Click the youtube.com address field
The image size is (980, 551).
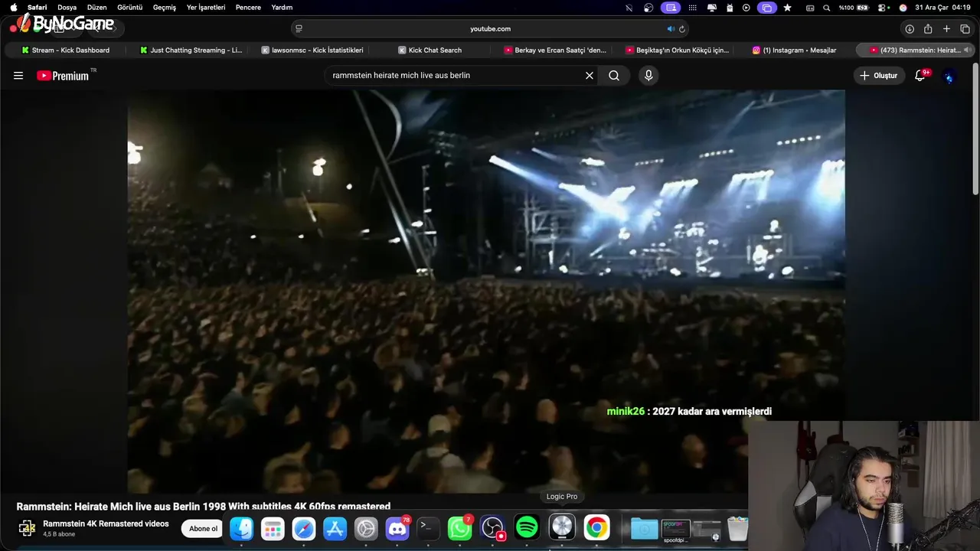[x=490, y=29]
